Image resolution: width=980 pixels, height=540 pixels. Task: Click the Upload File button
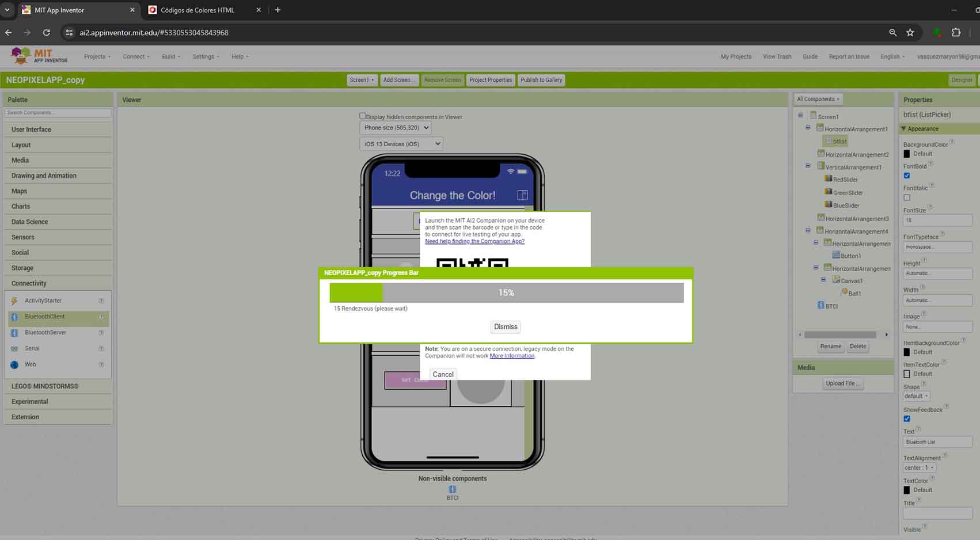tap(843, 383)
